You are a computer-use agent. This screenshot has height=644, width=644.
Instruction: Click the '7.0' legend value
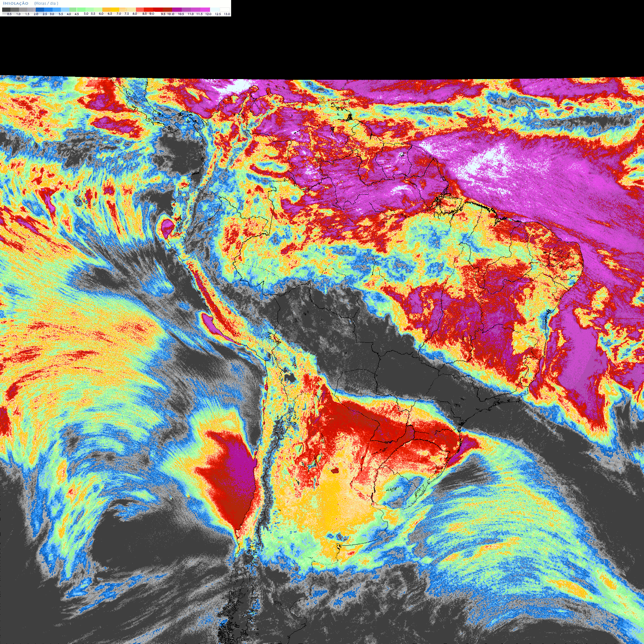pos(119,14)
